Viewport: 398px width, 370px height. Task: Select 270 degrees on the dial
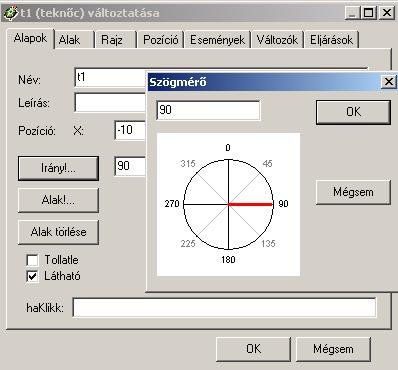pos(172,204)
